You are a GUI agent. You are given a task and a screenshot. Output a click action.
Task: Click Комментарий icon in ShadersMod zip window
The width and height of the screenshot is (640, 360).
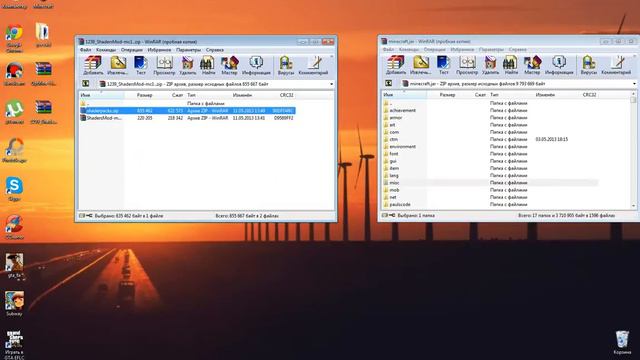pos(313,65)
